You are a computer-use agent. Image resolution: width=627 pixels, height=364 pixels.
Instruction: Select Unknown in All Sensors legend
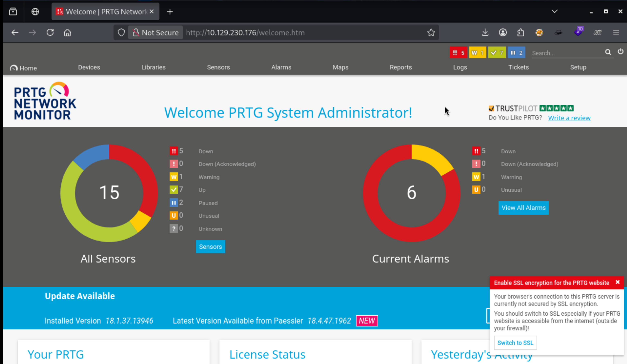coord(210,229)
